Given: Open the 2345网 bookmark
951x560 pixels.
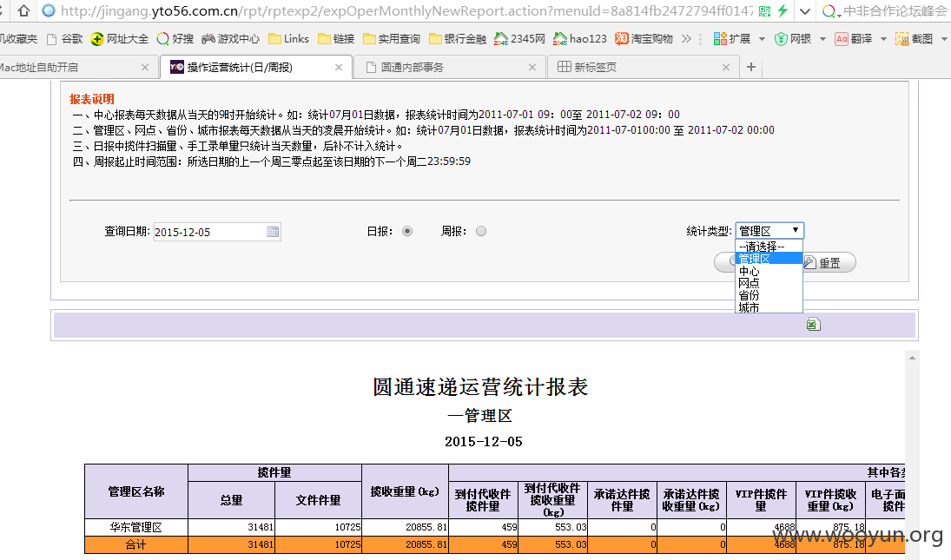Looking at the screenshot, I should [519, 39].
